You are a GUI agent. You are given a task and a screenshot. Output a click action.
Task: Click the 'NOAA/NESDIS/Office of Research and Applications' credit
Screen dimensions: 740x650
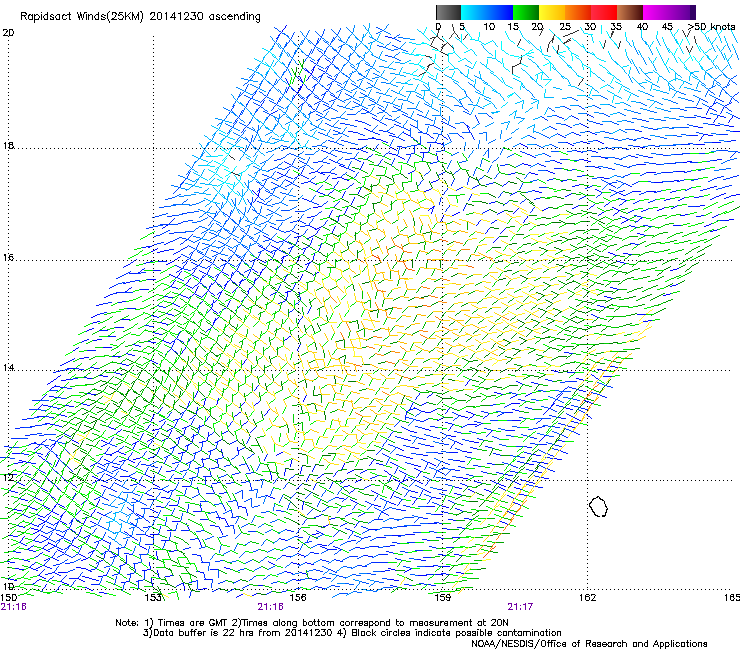(589, 644)
